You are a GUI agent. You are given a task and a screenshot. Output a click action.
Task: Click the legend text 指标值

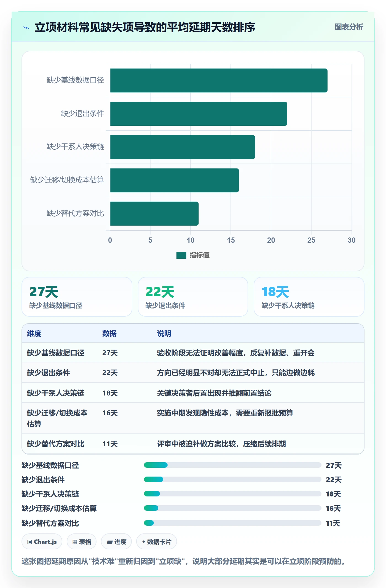coord(200,255)
